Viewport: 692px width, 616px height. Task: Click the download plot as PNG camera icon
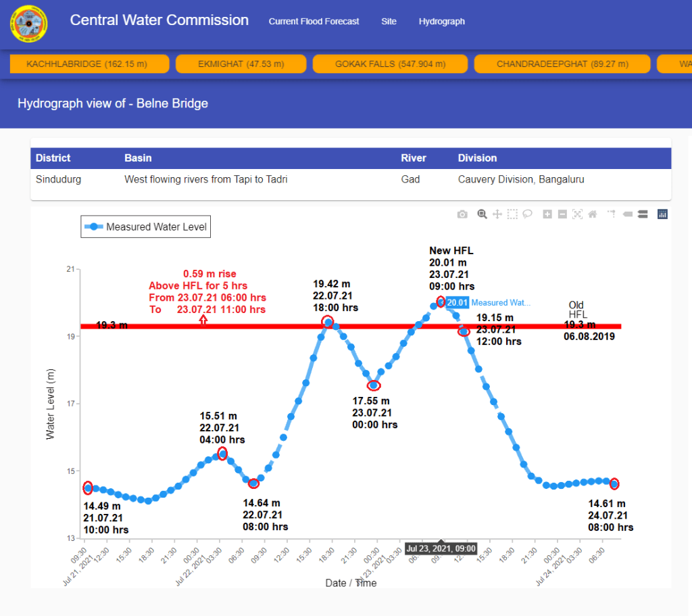click(462, 214)
